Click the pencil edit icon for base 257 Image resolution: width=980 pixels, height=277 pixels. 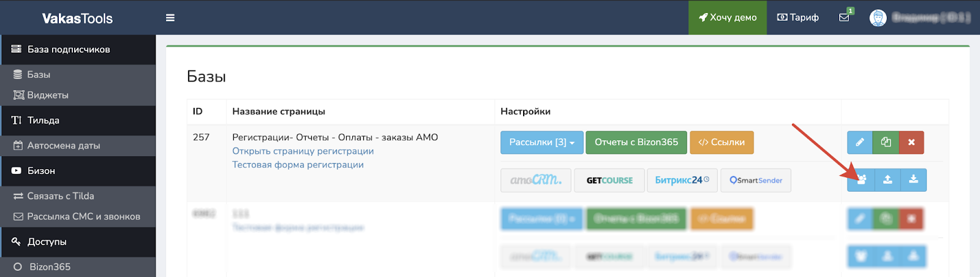tap(860, 142)
